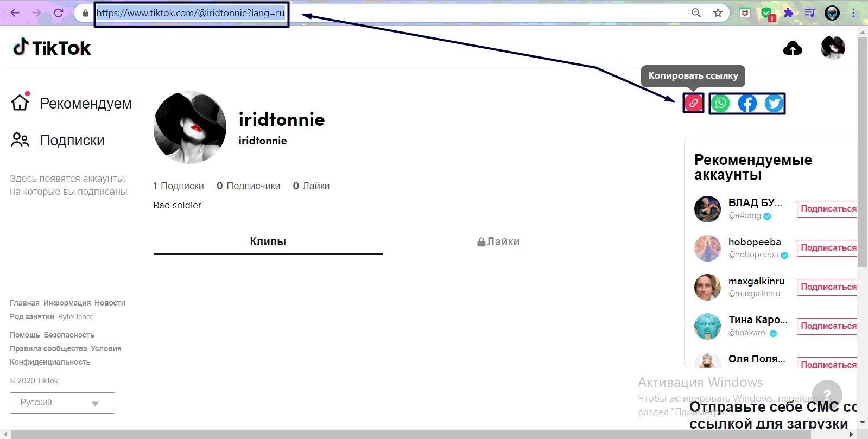Click the 0 Лайки counter
The height and width of the screenshot is (439, 868).
click(312, 186)
